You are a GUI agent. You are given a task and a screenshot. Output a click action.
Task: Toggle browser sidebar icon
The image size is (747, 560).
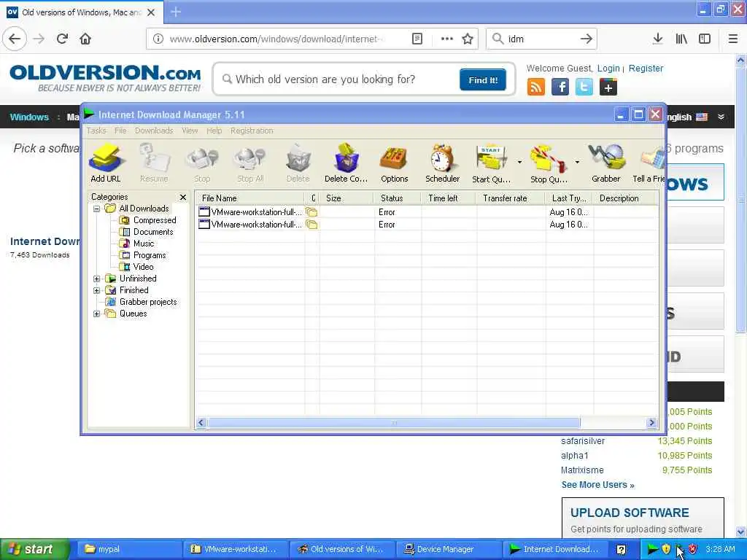tap(705, 39)
